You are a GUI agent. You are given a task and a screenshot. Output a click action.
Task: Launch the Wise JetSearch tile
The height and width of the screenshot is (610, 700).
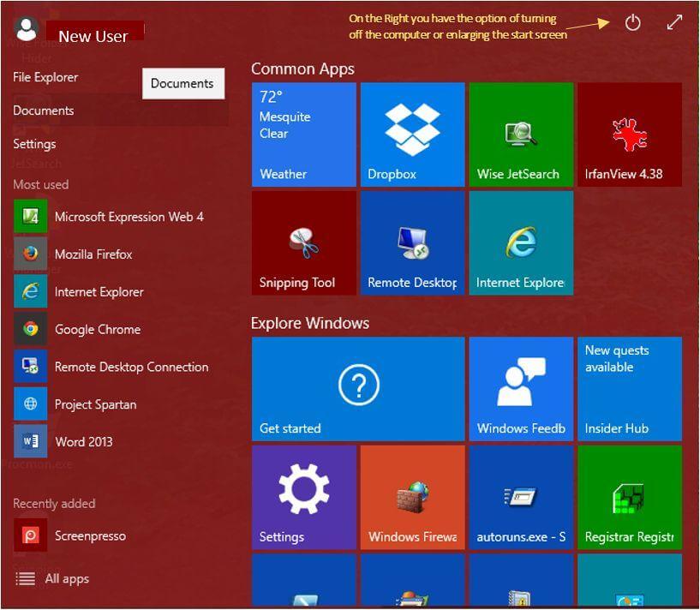coord(522,135)
